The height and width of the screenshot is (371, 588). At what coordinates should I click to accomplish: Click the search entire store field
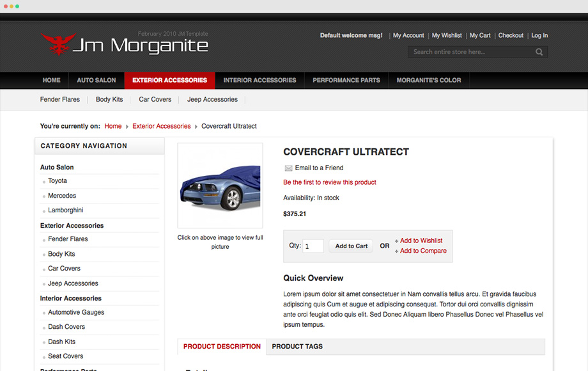pyautogui.click(x=477, y=52)
